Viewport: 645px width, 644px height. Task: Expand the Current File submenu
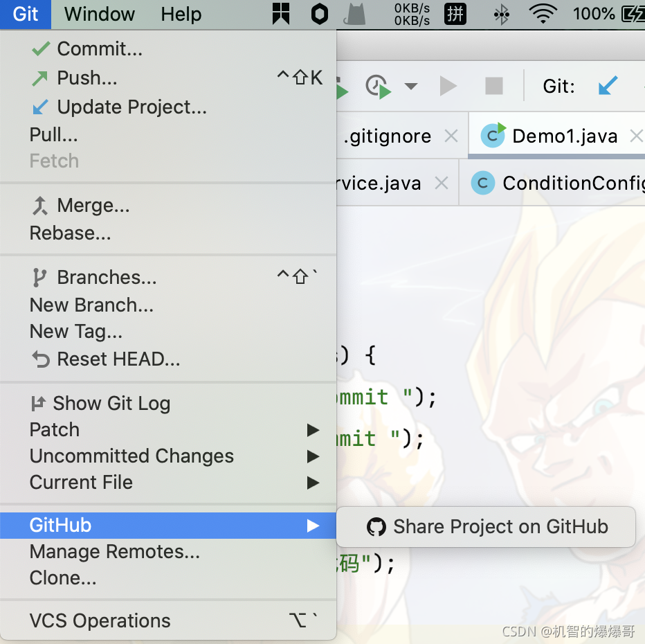[x=168, y=482]
